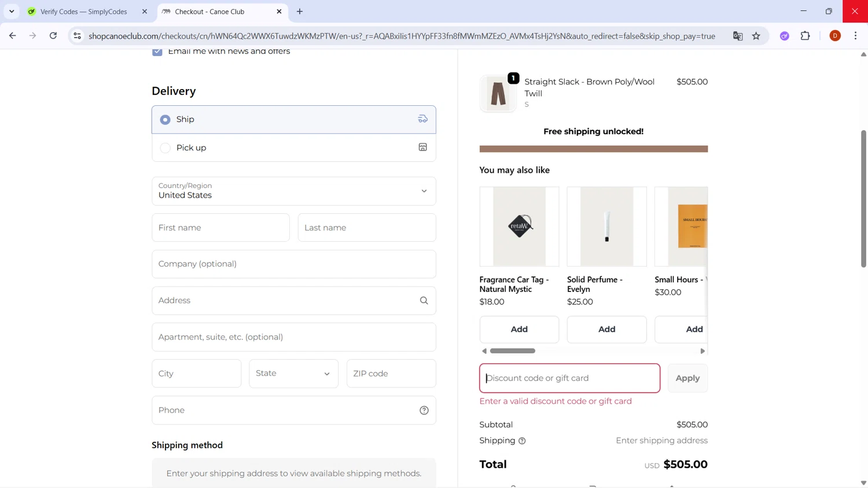The width and height of the screenshot is (868, 488).
Task: Click the shipping truck icon
Action: coord(423,119)
